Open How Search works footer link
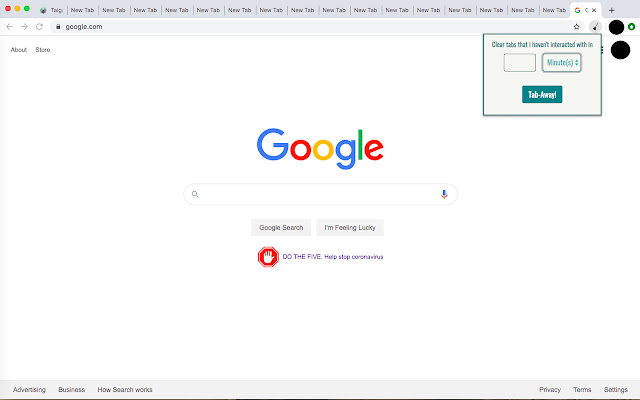640x400 pixels. 125,390
